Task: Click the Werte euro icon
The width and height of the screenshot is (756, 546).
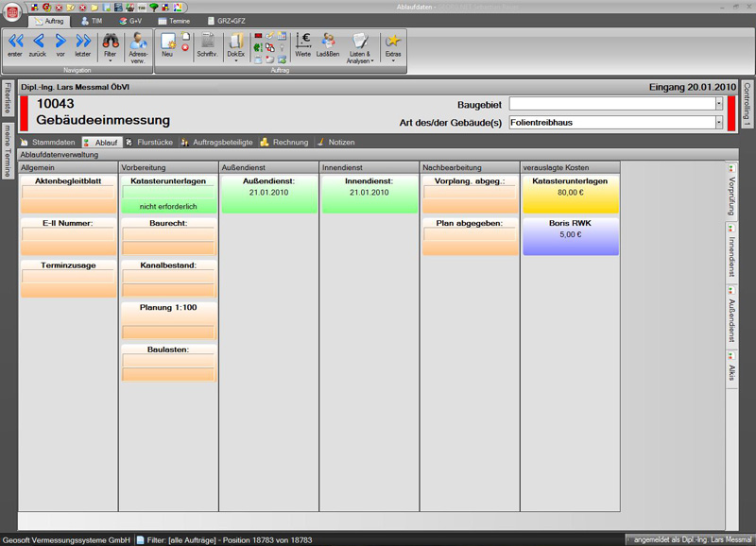Action: (303, 43)
